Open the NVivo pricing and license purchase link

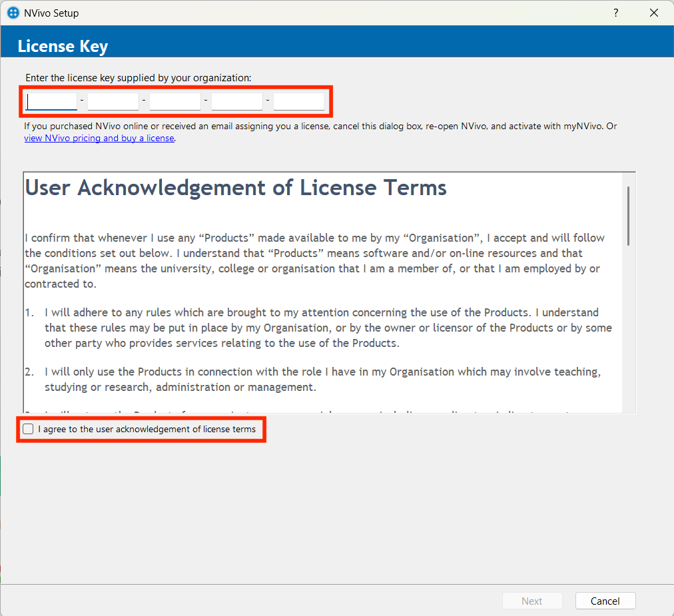tap(99, 139)
